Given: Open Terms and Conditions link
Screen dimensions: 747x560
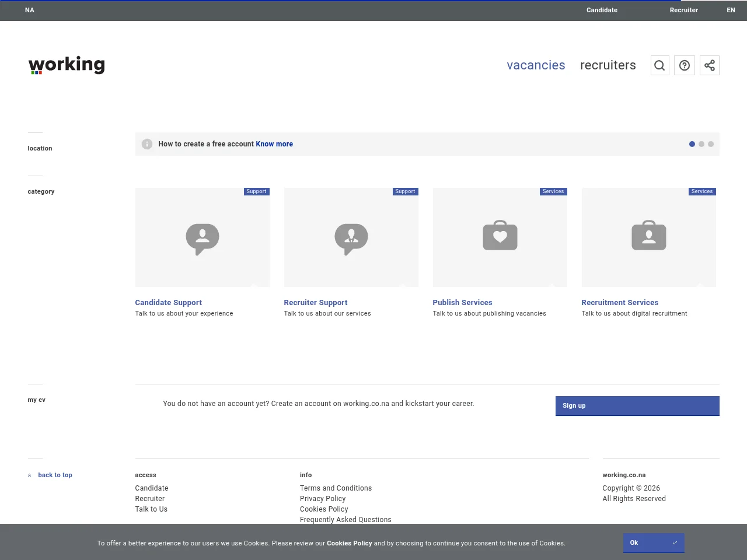Looking at the screenshot, I should coord(336,488).
